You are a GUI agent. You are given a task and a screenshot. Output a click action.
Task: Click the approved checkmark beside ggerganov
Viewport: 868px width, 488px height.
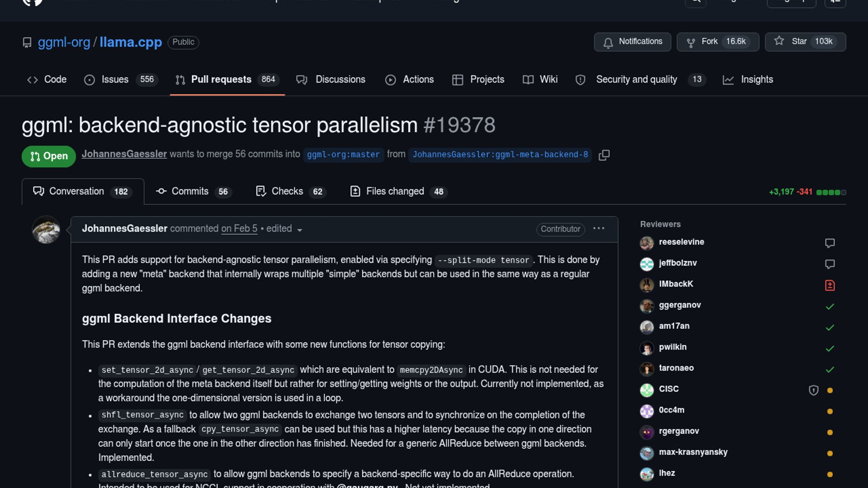[830, 306]
